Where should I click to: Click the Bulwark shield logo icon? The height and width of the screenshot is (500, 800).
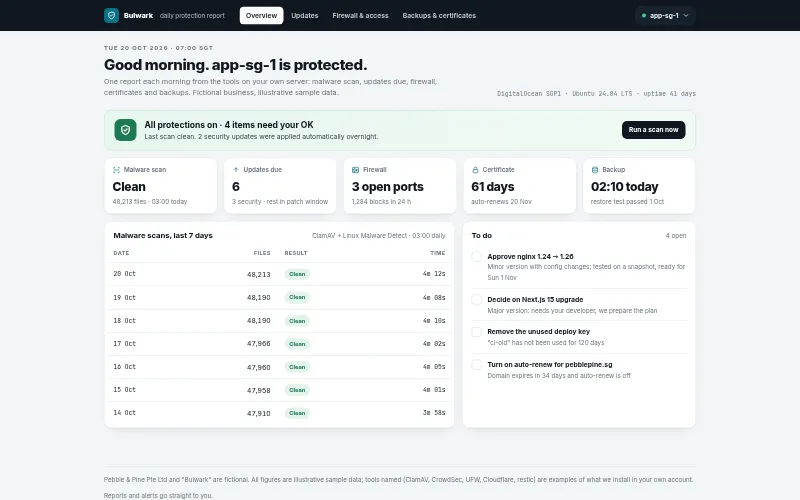(111, 15)
